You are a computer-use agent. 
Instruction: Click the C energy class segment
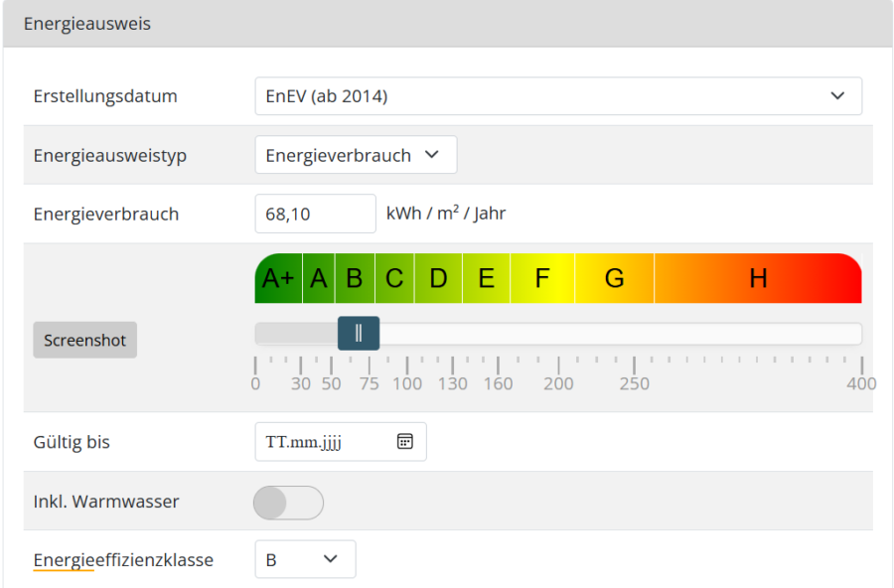tap(394, 279)
